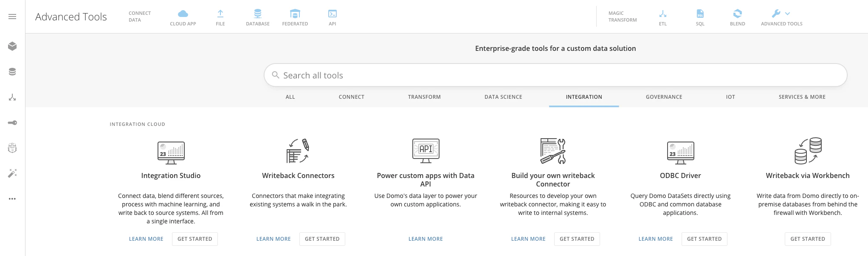Select the INTEGRATION tab
This screenshot has width=868, height=256.
coord(584,97)
